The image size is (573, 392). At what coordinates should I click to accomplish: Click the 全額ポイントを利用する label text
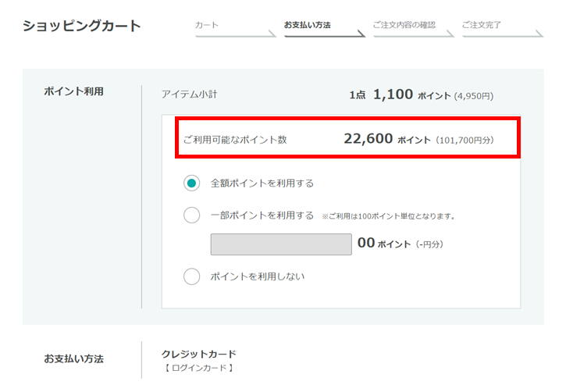262,184
